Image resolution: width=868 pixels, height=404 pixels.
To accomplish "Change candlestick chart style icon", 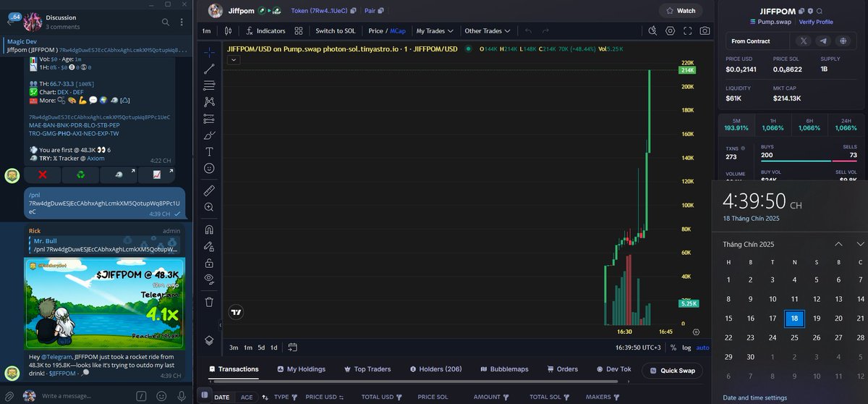I will click(229, 31).
